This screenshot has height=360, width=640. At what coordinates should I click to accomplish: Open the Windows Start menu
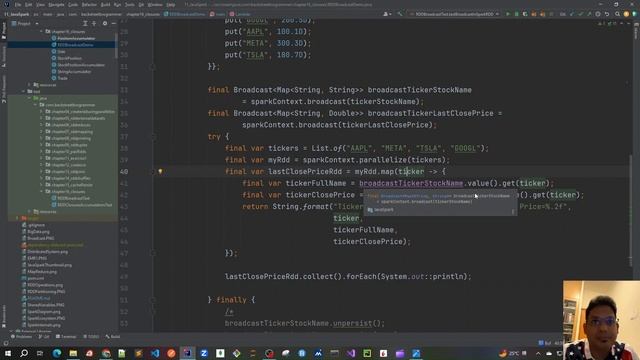[x=8, y=353]
